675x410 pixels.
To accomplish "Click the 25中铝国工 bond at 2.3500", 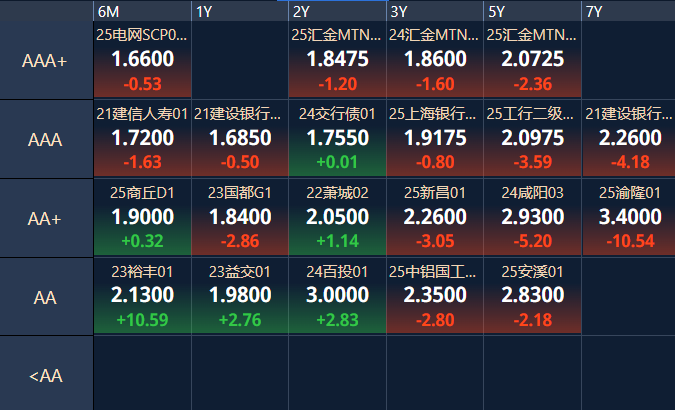I will tap(435, 296).
